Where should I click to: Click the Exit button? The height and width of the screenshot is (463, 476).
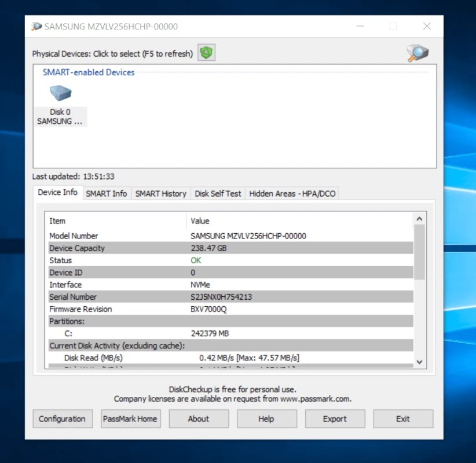403,418
